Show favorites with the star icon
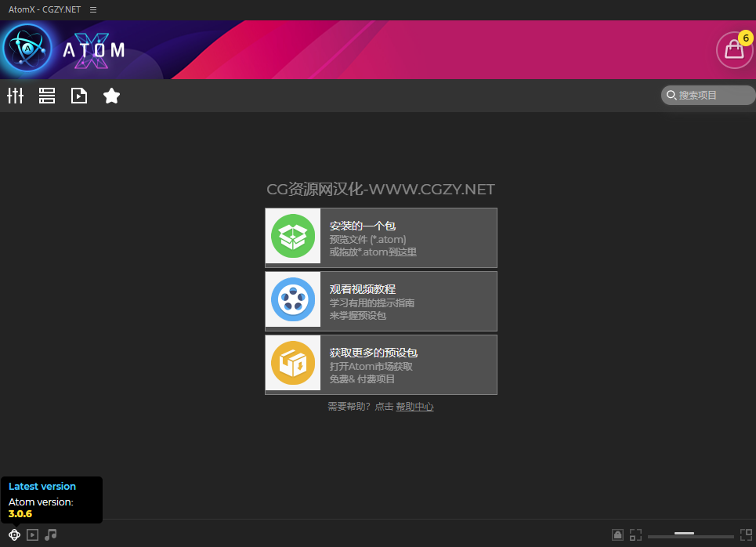The width and height of the screenshot is (756, 547). pos(111,96)
